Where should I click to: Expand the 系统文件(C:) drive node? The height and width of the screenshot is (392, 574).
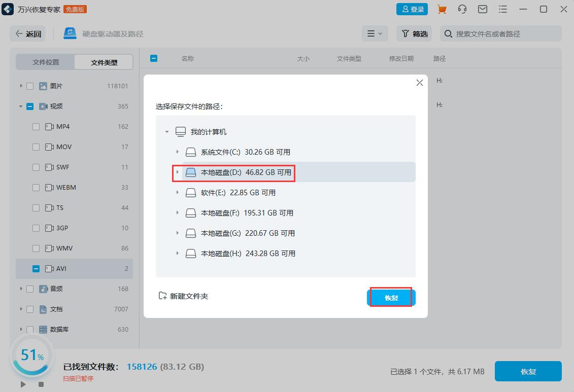click(177, 152)
